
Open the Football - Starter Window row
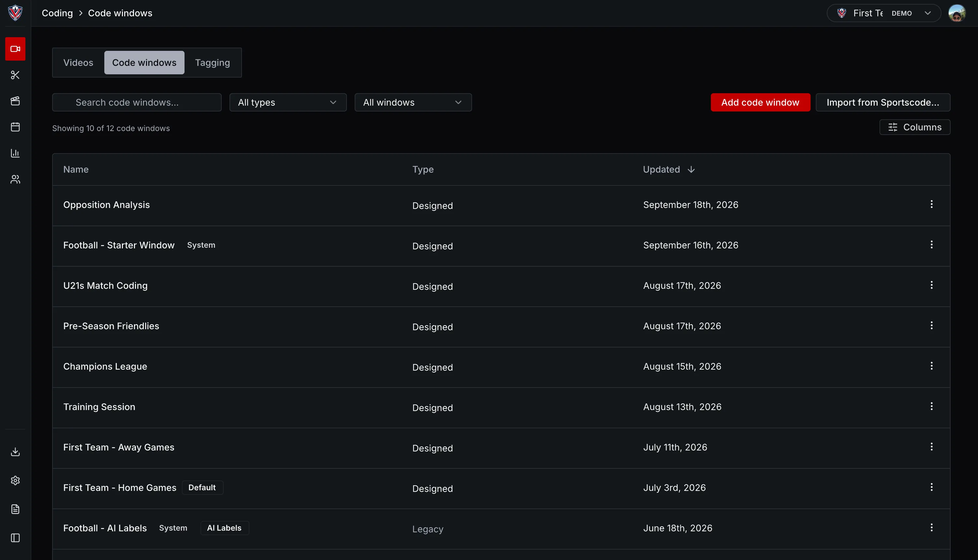501,246
